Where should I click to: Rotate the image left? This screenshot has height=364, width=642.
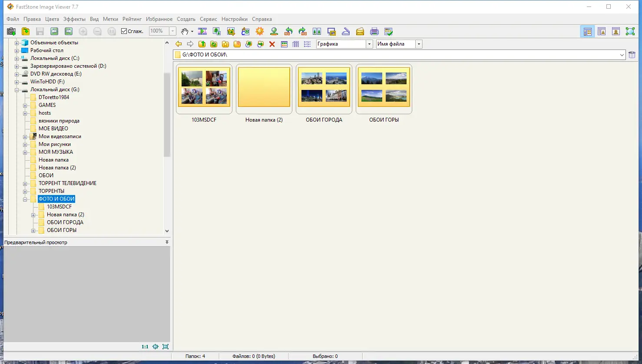click(288, 31)
